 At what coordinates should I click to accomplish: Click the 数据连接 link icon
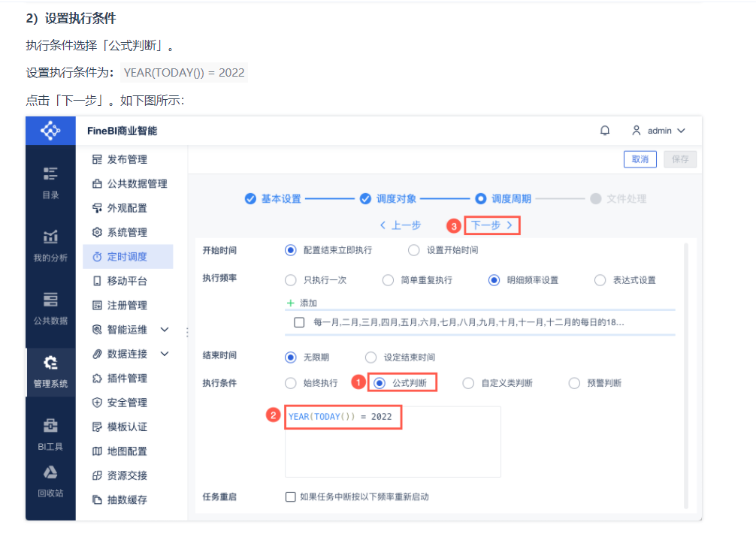pos(97,354)
